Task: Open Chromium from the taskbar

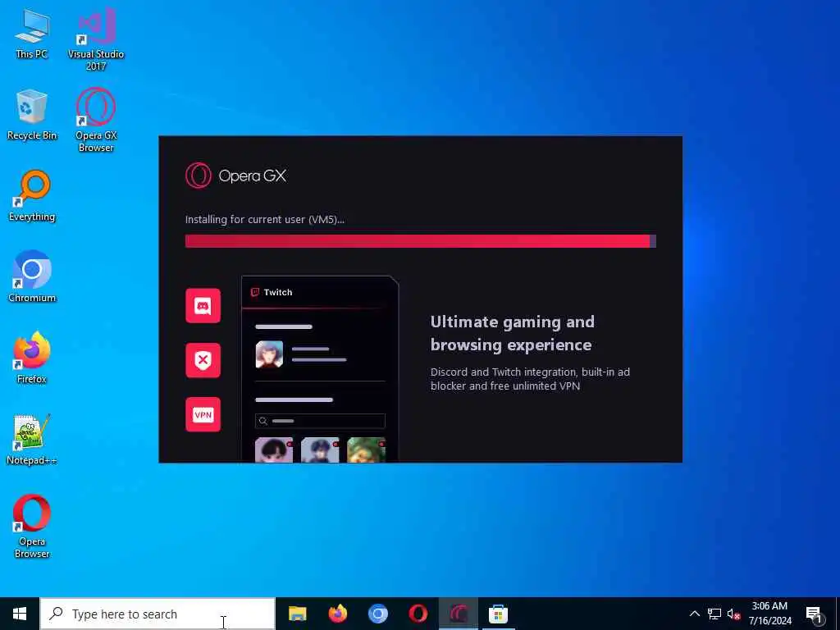Action: [377, 614]
